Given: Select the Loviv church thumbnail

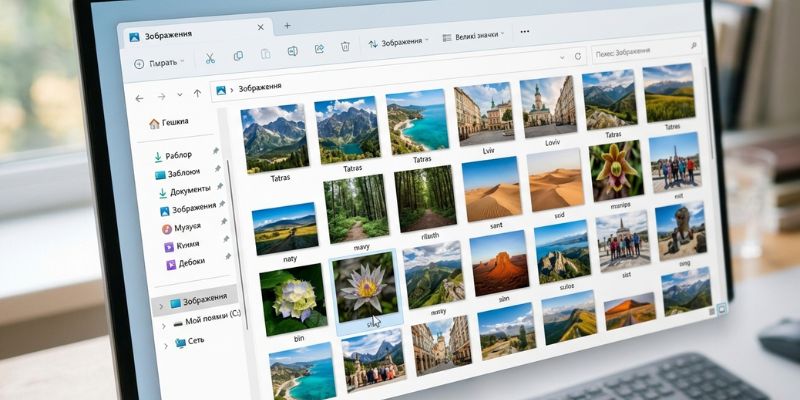Looking at the screenshot, I should [548, 107].
